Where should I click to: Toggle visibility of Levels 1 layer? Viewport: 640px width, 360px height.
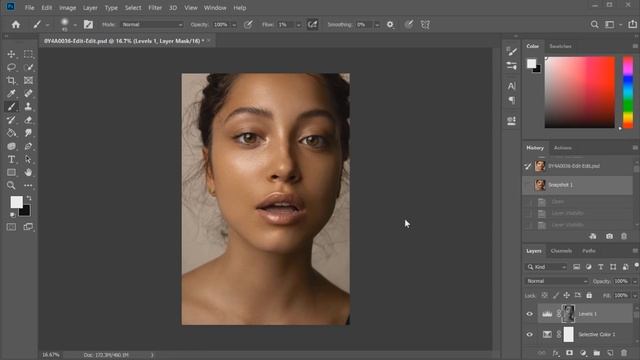click(529, 314)
